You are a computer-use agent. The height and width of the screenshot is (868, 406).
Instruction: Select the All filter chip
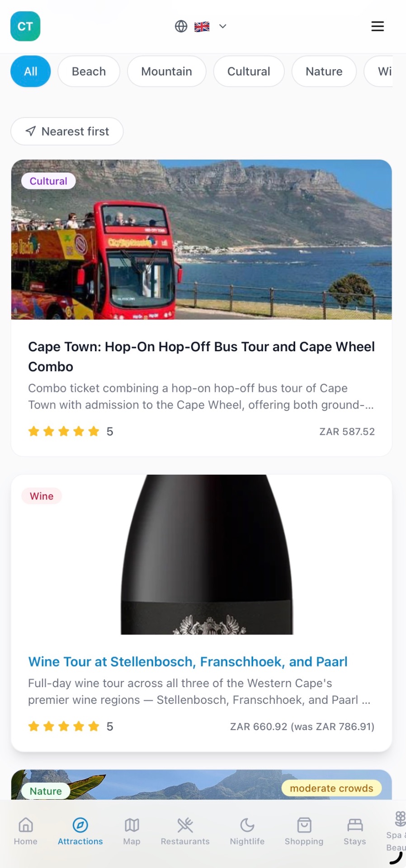point(31,71)
